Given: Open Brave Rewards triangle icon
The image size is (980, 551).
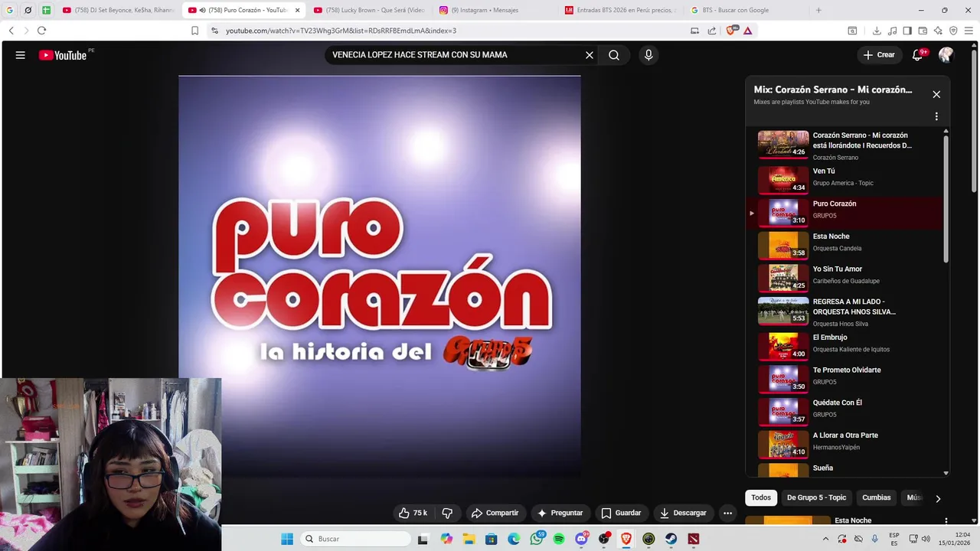Looking at the screenshot, I should point(748,31).
